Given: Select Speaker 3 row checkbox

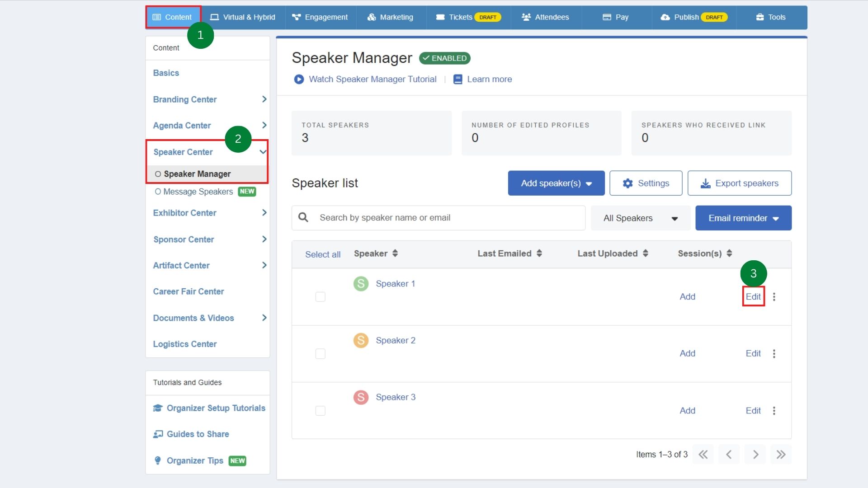Looking at the screenshot, I should 320,411.
